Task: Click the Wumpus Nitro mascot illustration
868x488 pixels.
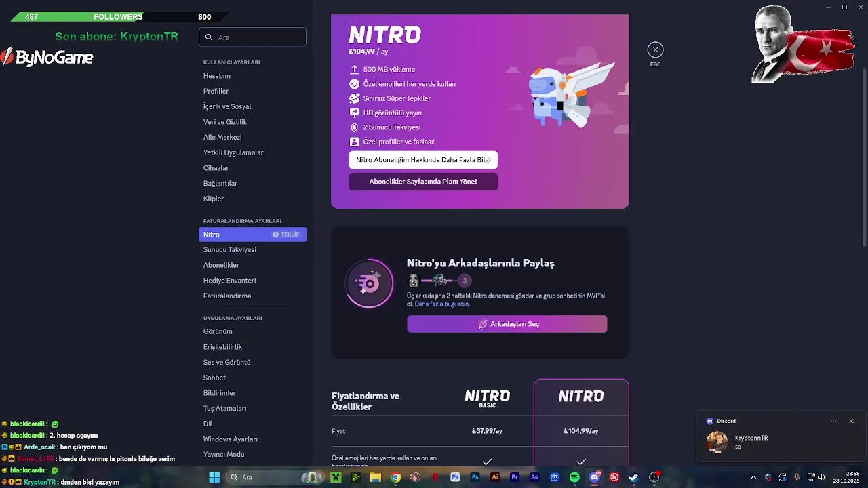Action: pyautogui.click(x=572, y=96)
